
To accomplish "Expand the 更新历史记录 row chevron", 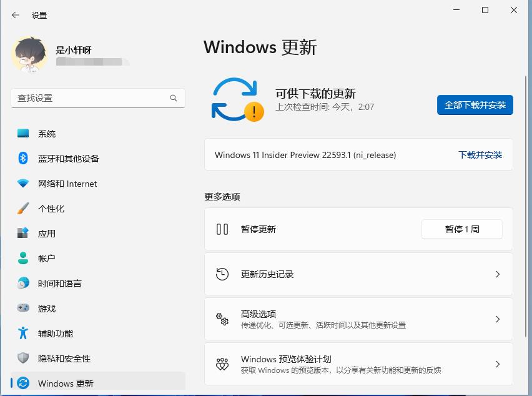I will coord(498,274).
